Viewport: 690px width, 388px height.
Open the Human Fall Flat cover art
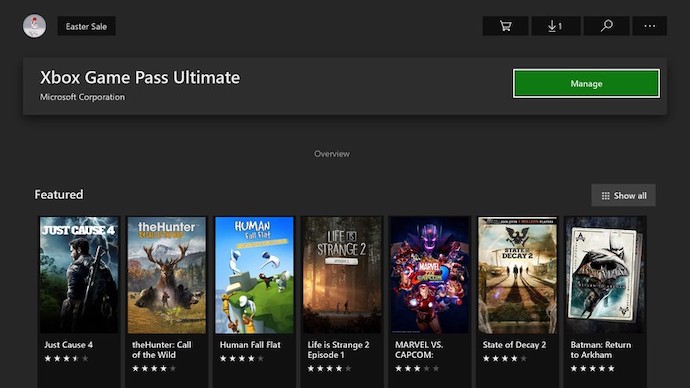click(254, 275)
